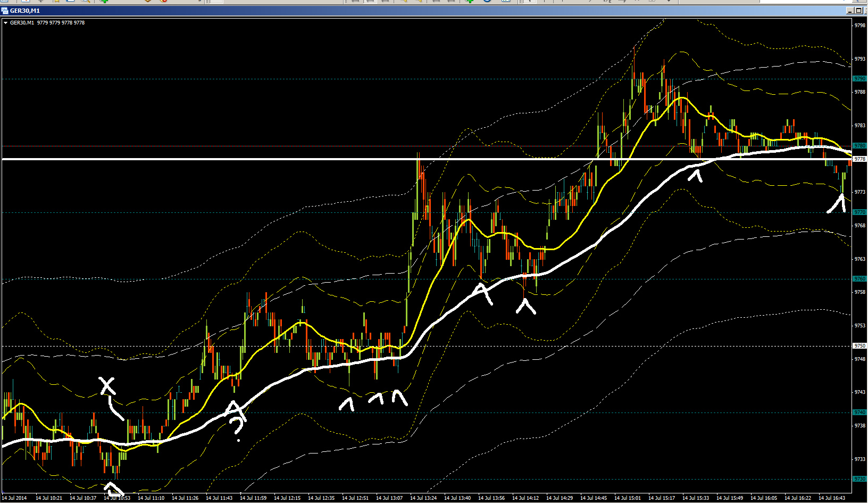Click the 14 Jul 11:43 time label
The width and height of the screenshot is (868, 503).
(x=219, y=498)
